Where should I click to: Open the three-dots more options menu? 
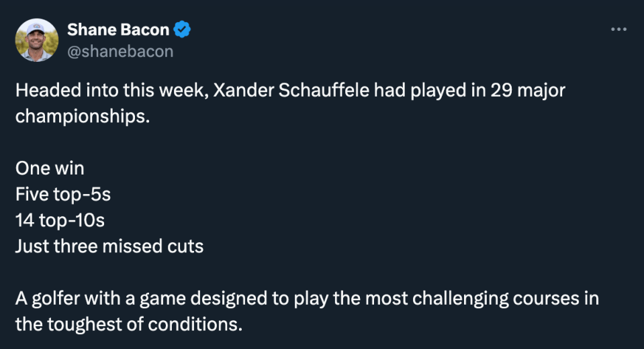[x=618, y=29]
